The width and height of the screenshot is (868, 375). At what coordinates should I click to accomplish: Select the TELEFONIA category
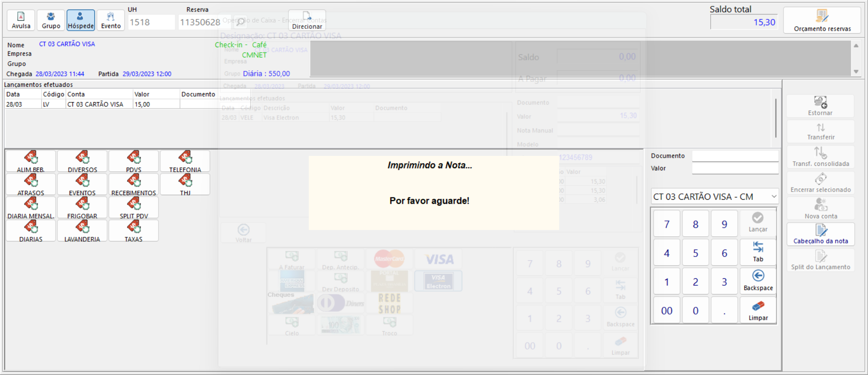[185, 161]
